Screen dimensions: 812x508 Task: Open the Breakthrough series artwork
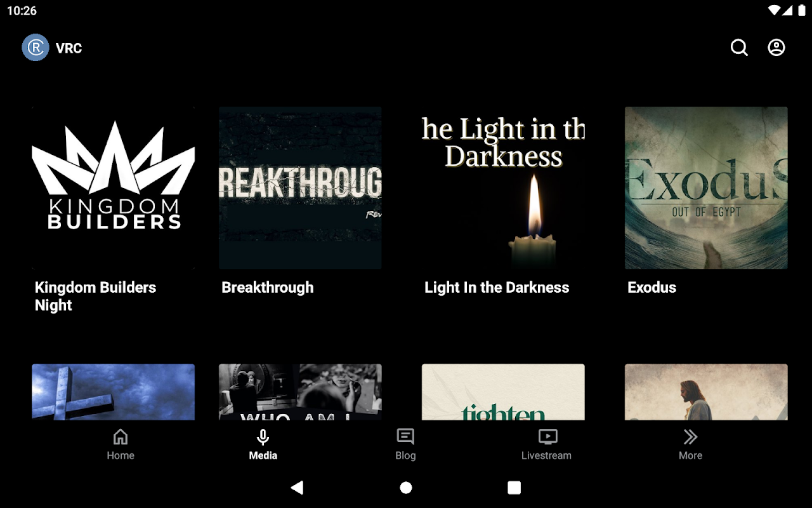click(300, 188)
